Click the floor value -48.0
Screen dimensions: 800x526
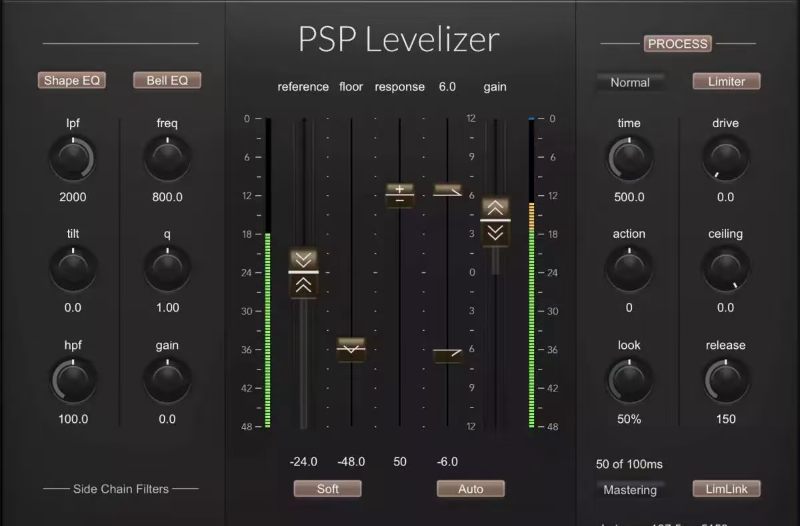[351, 462]
